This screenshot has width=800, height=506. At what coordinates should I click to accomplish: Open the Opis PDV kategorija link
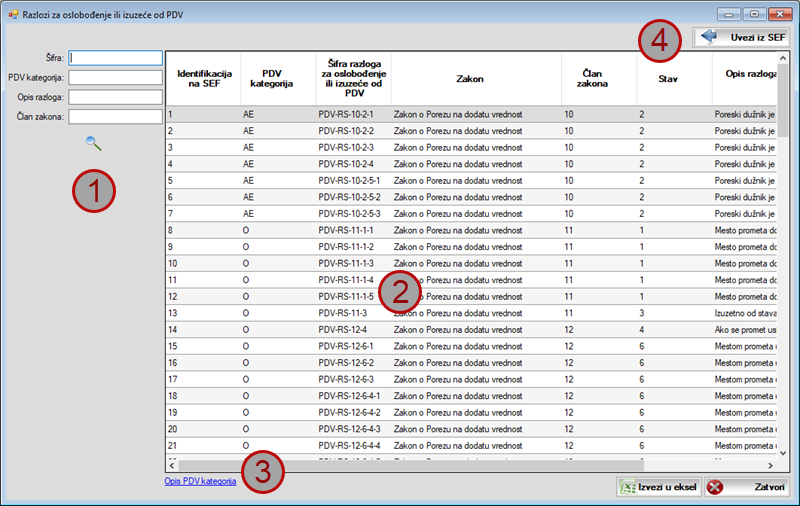200,481
